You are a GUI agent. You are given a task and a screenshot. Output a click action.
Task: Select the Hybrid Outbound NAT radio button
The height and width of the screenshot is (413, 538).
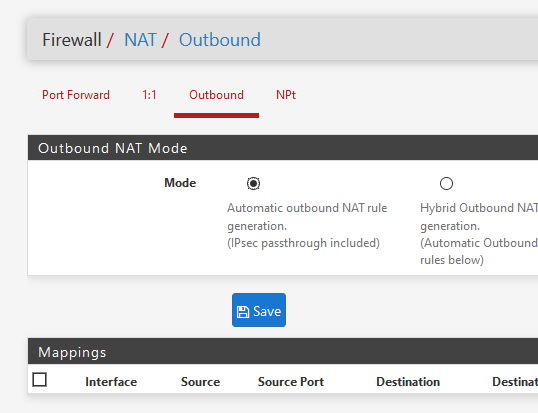(446, 184)
